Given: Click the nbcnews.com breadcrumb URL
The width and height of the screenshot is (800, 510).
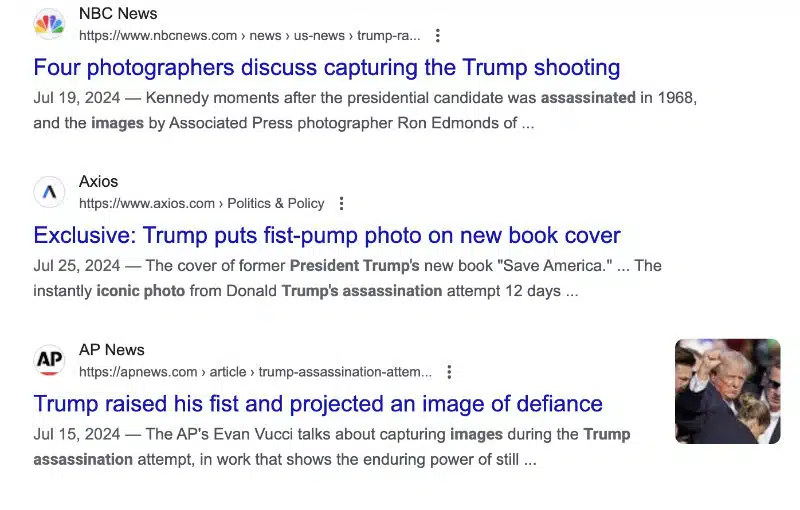Looking at the screenshot, I should (x=249, y=36).
